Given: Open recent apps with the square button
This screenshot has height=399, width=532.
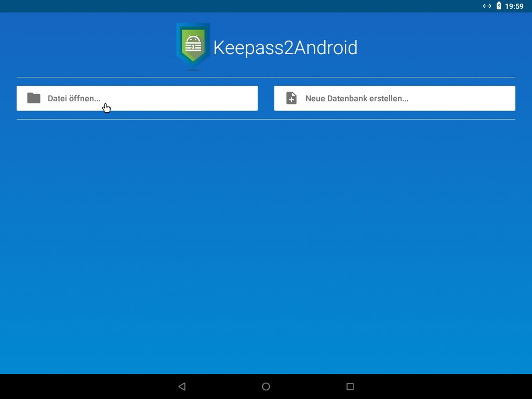Looking at the screenshot, I should tap(350, 387).
